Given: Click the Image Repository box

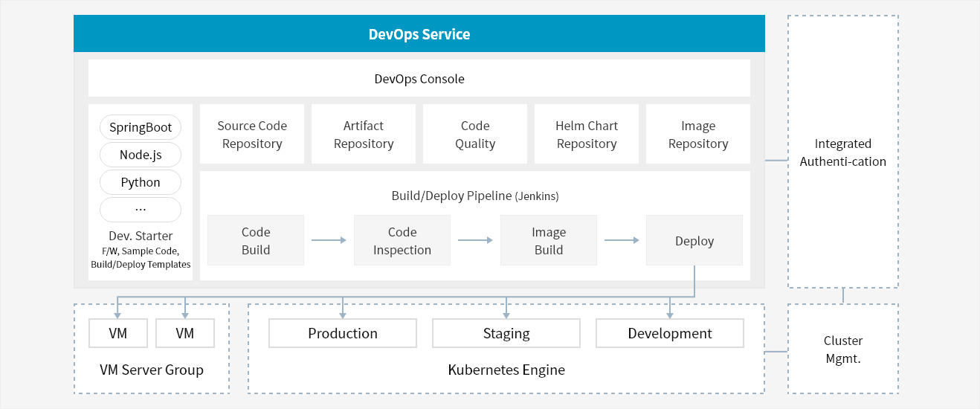Looking at the screenshot, I should pos(698,134).
